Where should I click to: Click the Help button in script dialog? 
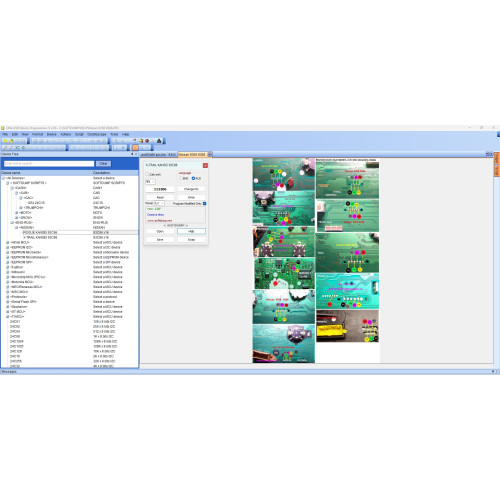click(x=191, y=231)
